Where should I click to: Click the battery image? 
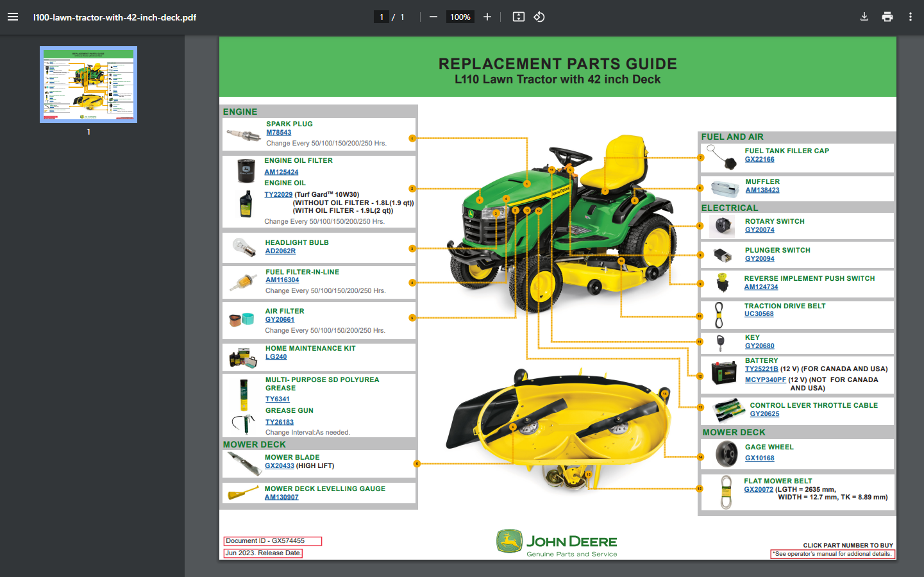point(724,372)
